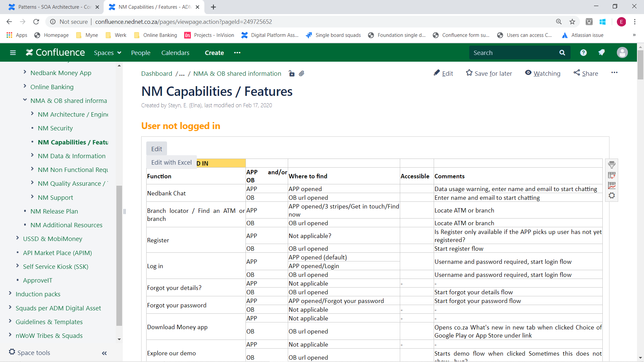
Task: Toggle Save for later star
Action: pyautogui.click(x=489, y=73)
